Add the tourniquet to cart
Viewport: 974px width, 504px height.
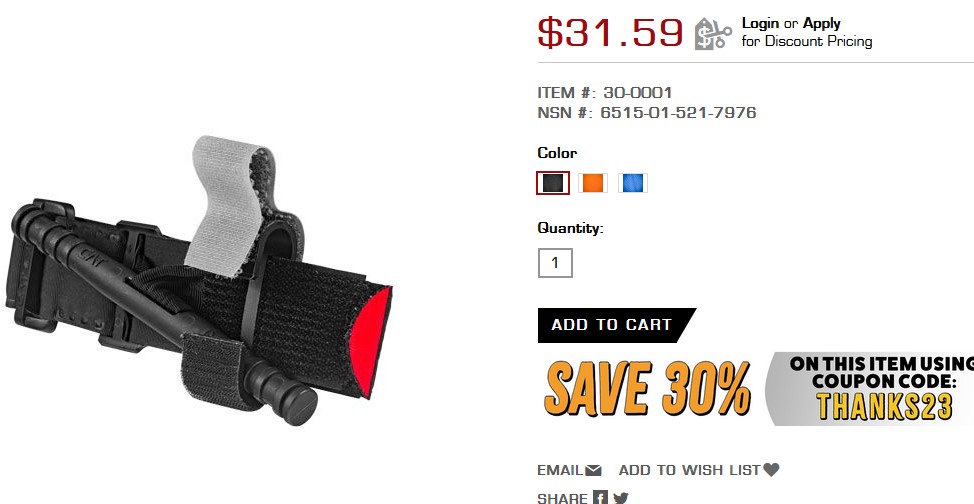point(615,325)
